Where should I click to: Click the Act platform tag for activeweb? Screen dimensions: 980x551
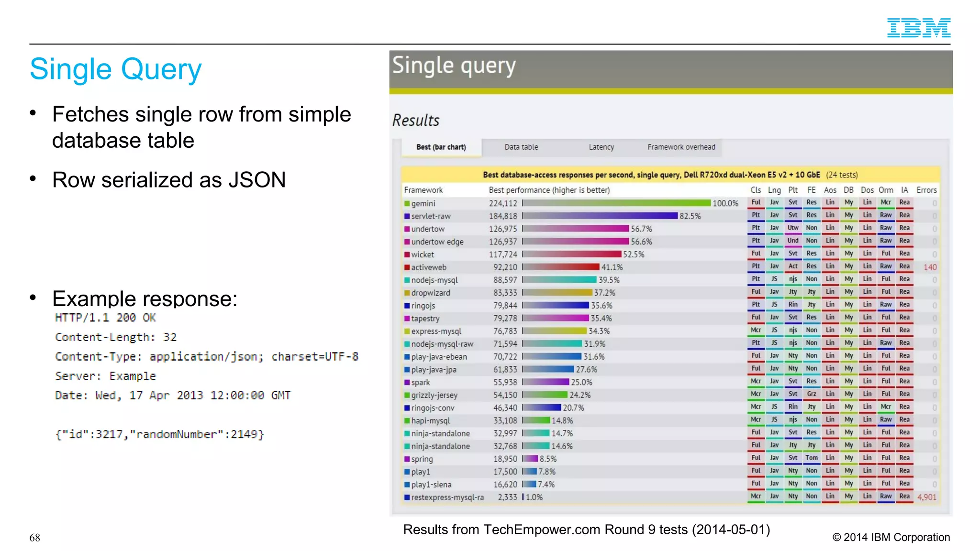point(793,266)
